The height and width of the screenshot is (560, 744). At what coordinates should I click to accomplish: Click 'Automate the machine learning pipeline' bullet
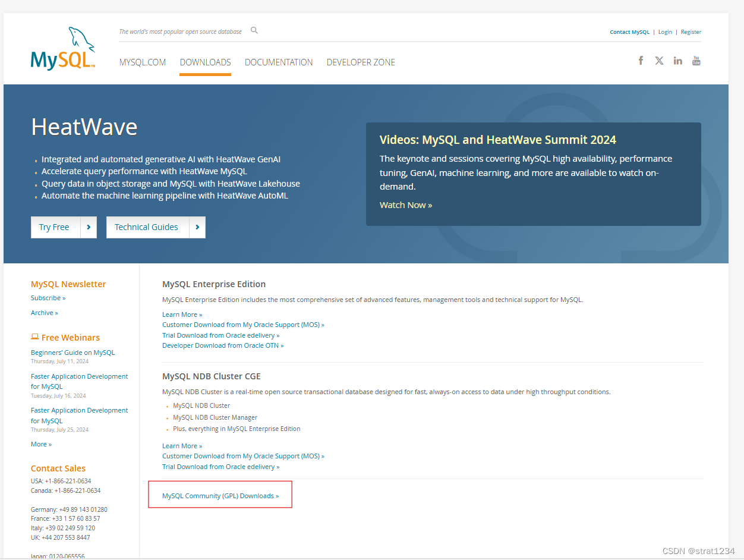pyautogui.click(x=165, y=196)
